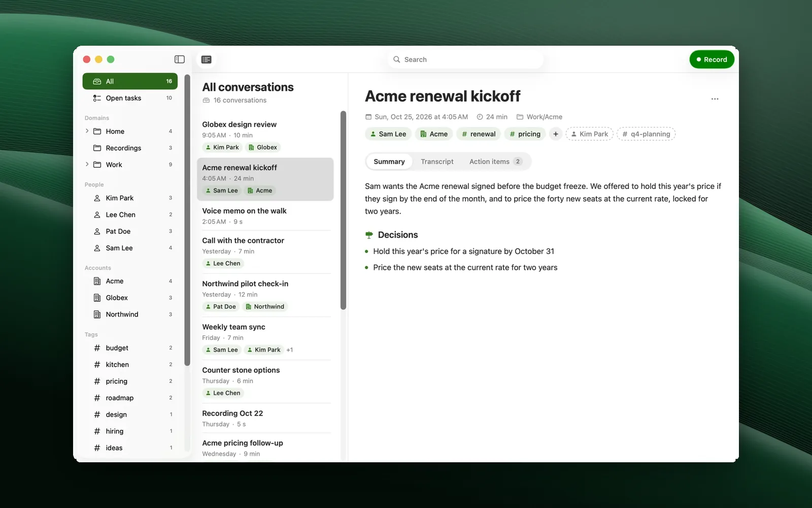Screen dimensions: 812x508
Task: Click the hash icon beside budget tag
Action: (97, 348)
